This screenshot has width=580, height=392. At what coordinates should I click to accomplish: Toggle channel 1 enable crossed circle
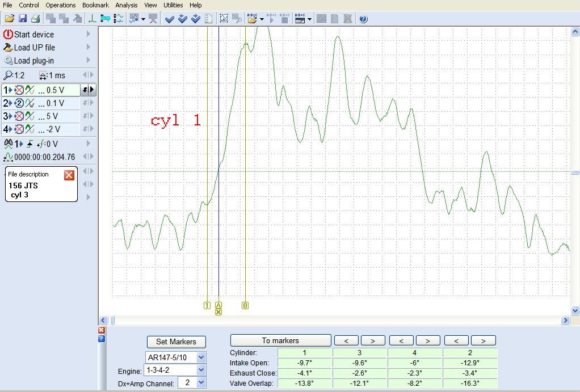pos(19,90)
